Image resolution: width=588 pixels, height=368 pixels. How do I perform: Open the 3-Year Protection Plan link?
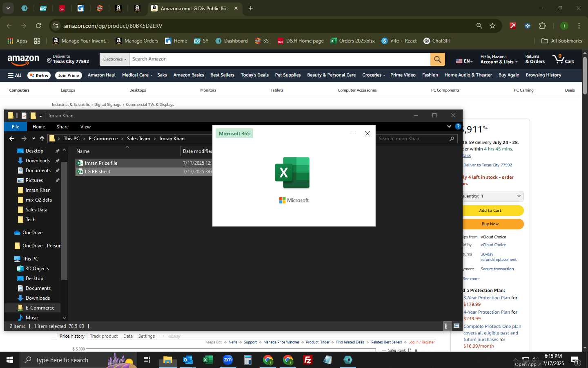click(487, 298)
